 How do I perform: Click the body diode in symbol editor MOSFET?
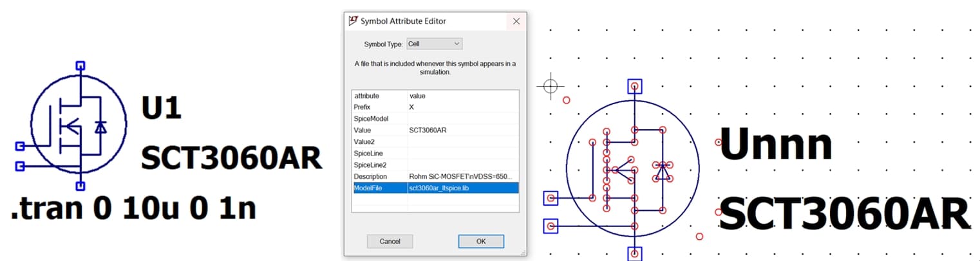[663, 170]
